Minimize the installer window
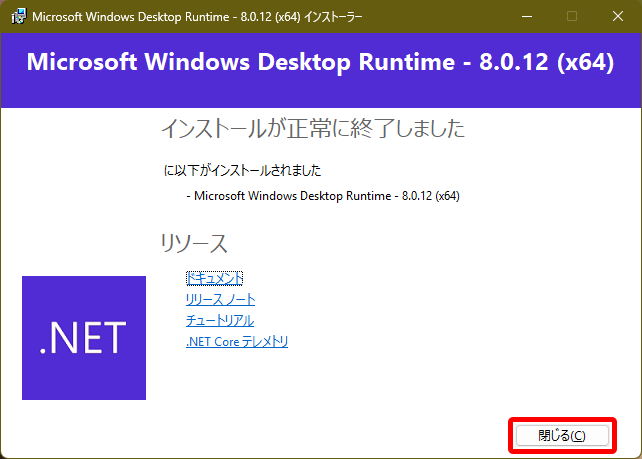The width and height of the screenshot is (642, 459). pos(527,16)
